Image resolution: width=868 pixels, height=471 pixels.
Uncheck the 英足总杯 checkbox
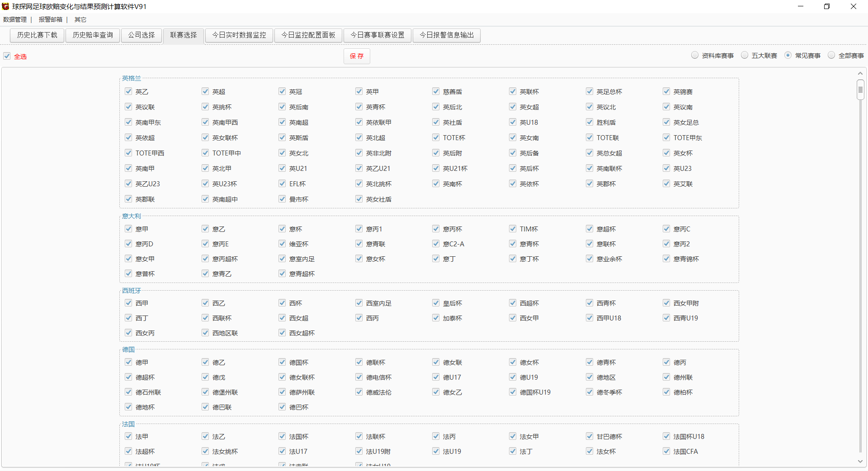(x=590, y=91)
